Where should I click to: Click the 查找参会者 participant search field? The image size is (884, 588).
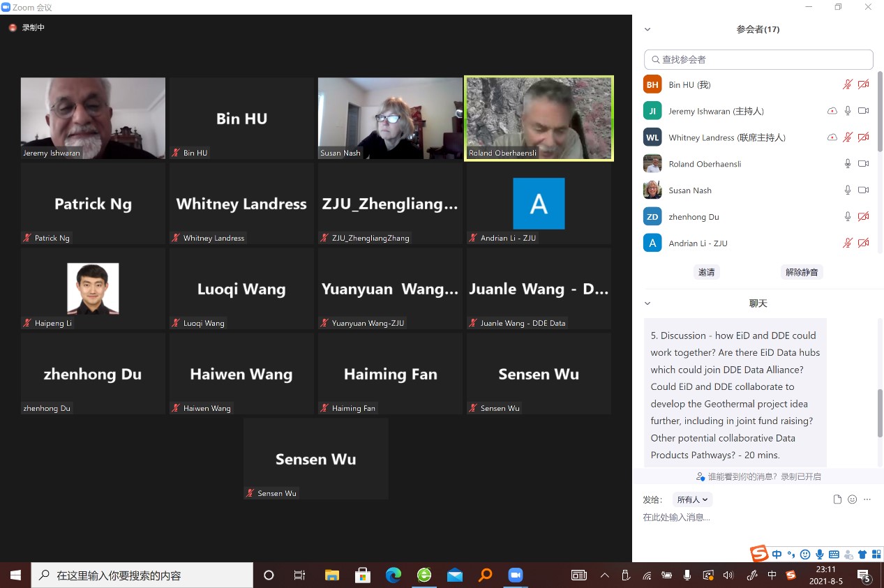point(758,59)
